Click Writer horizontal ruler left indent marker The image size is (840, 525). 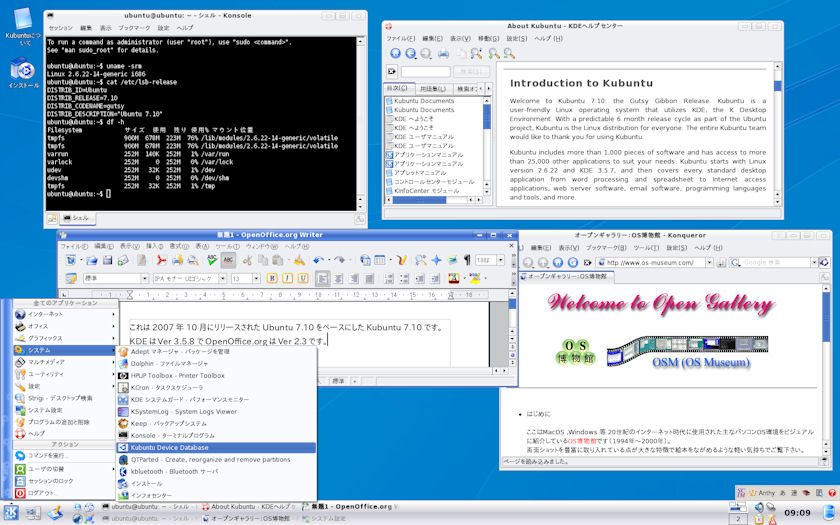coord(129,295)
